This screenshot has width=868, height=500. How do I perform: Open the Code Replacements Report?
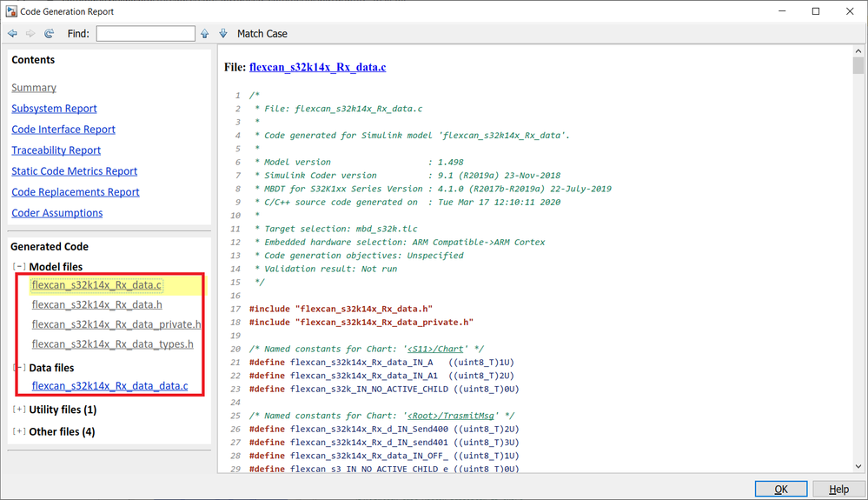pos(76,192)
